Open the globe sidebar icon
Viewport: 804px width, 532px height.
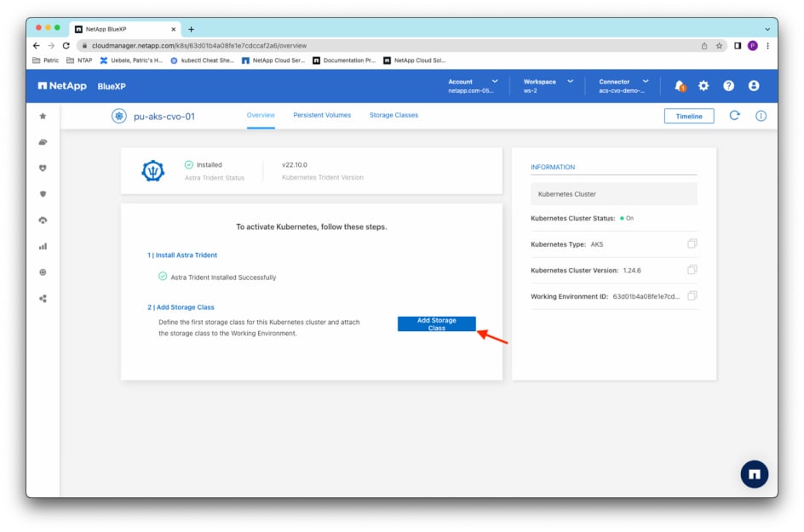point(43,272)
